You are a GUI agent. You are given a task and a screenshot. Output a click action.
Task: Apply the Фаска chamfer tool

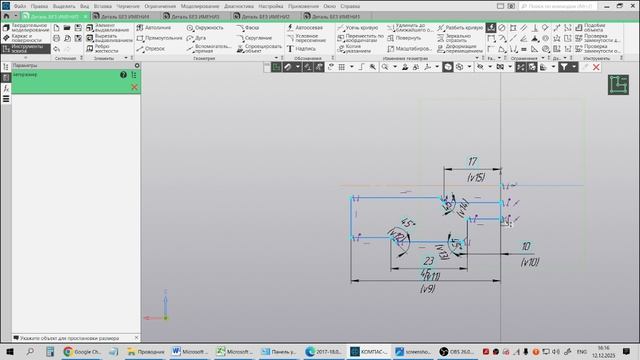[248, 28]
